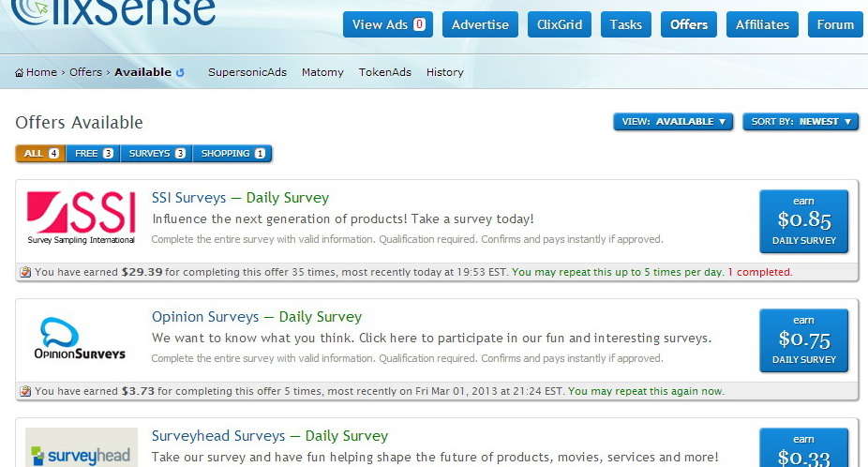
Task: Filter offers by SHOPPING
Action: click(x=232, y=154)
